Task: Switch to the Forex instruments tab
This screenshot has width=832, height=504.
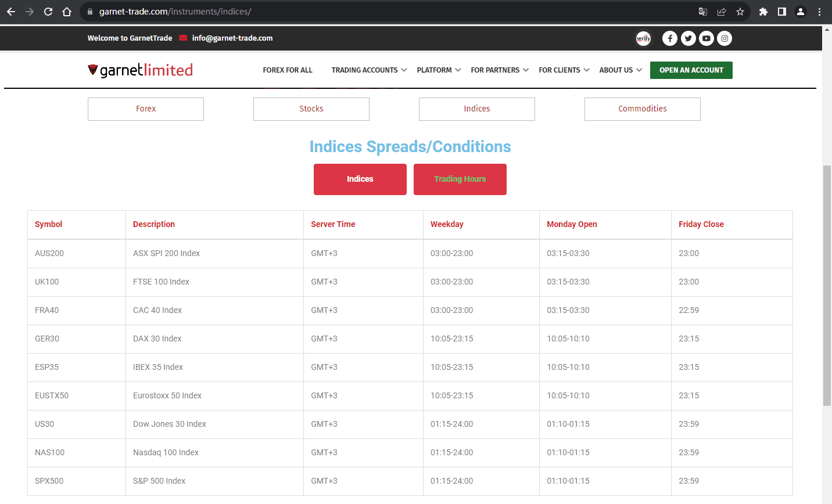Action: [146, 109]
